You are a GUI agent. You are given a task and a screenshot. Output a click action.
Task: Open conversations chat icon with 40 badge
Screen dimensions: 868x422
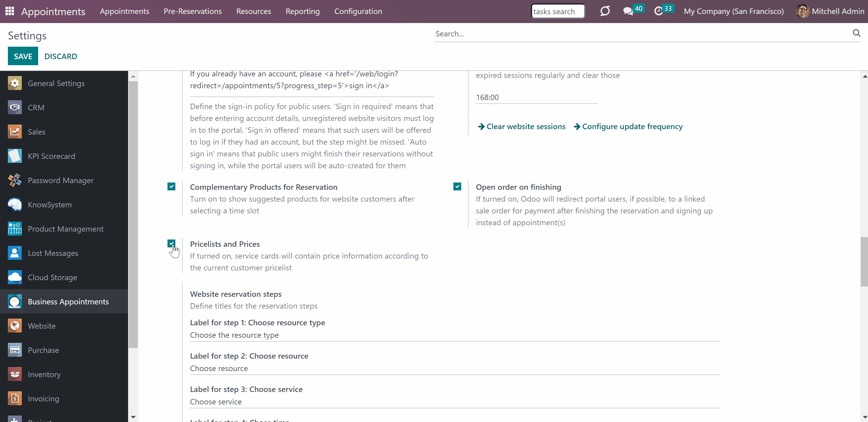point(628,11)
